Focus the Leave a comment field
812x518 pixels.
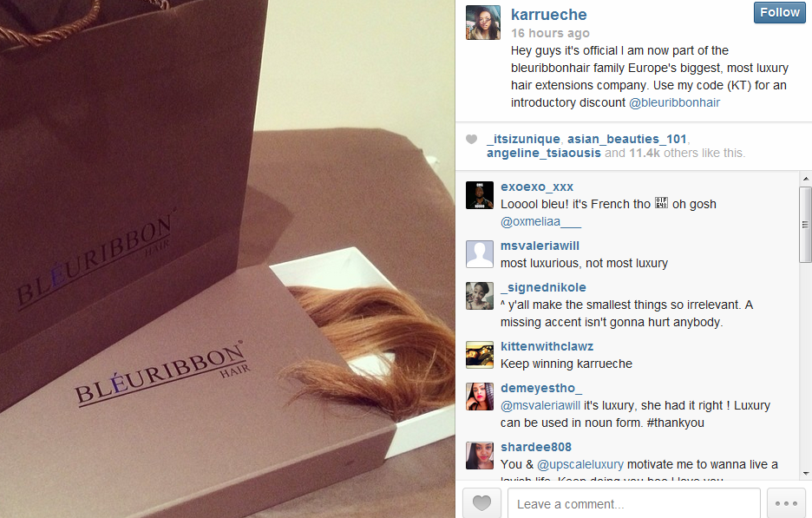(x=634, y=503)
